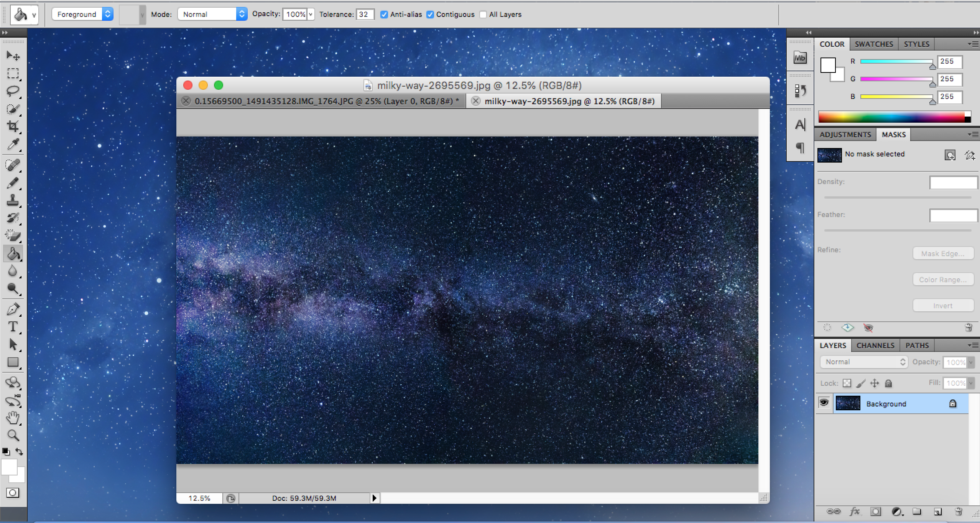Swap foreground and background colors
This screenshot has width=980, height=523.
pos(19,452)
